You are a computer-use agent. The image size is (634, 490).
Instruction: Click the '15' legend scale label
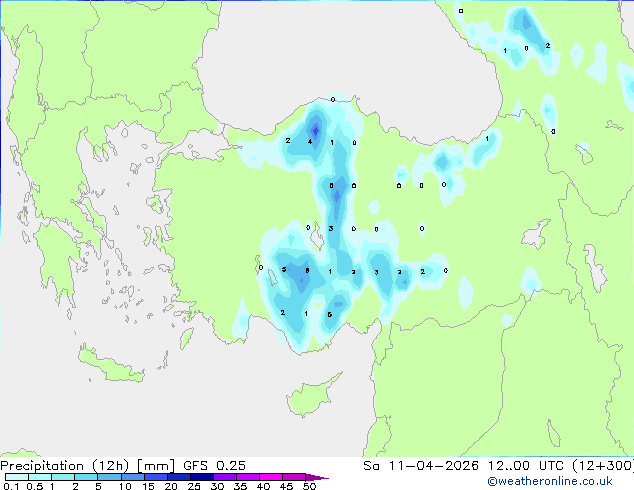pyautogui.click(x=148, y=486)
